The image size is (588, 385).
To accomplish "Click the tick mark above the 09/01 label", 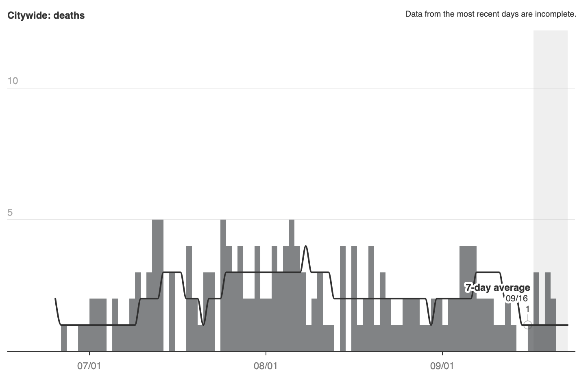I will click(442, 354).
